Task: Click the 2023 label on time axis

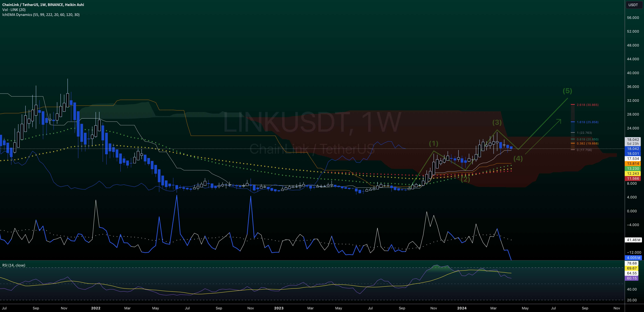Action: click(x=279, y=308)
